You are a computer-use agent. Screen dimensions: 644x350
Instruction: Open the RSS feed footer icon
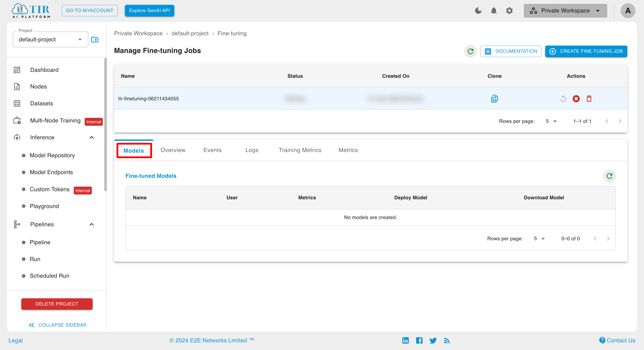pyautogui.click(x=447, y=341)
